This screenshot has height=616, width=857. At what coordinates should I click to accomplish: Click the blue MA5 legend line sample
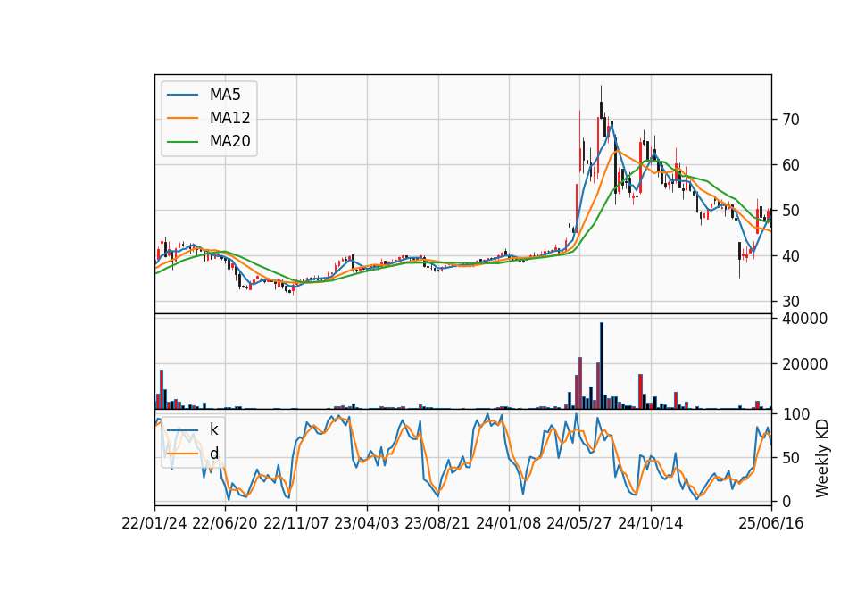(182, 96)
